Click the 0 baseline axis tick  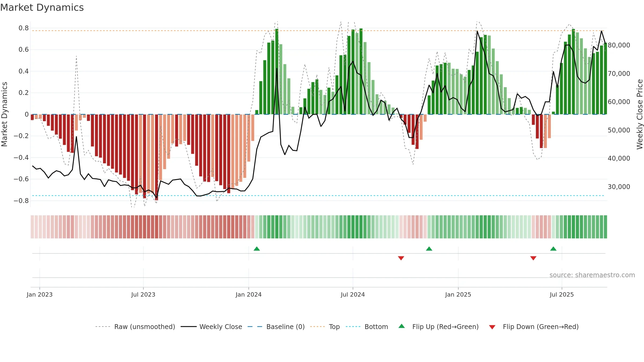coord(27,114)
